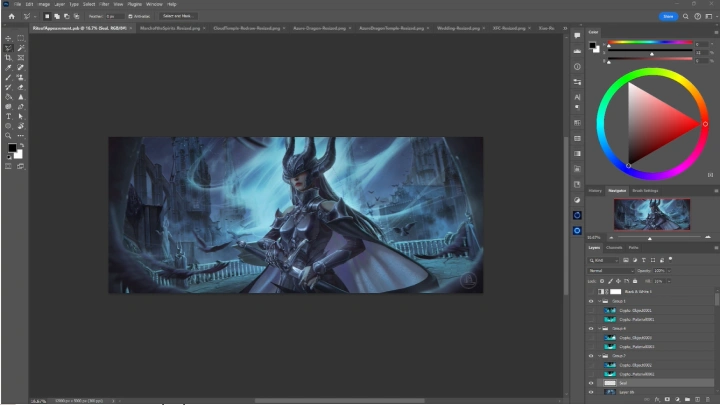Click the add layer mask icon
The image size is (720, 405).
click(x=667, y=399)
